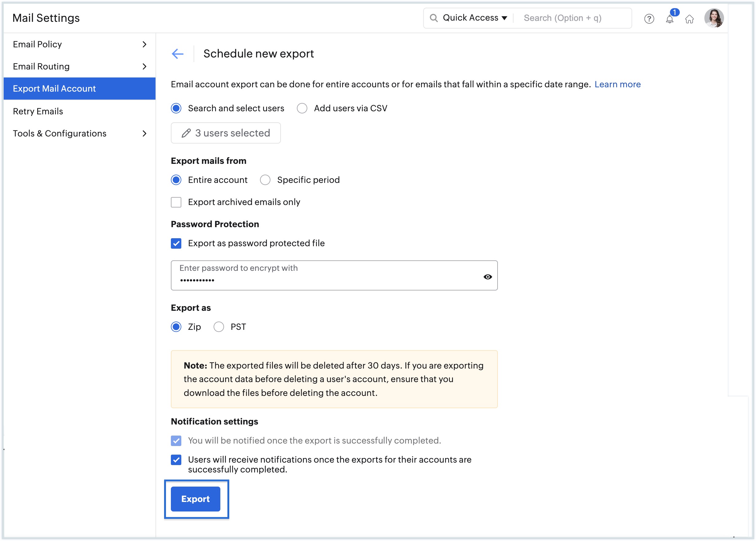Click the Quick Access dropdown arrow

click(x=504, y=18)
